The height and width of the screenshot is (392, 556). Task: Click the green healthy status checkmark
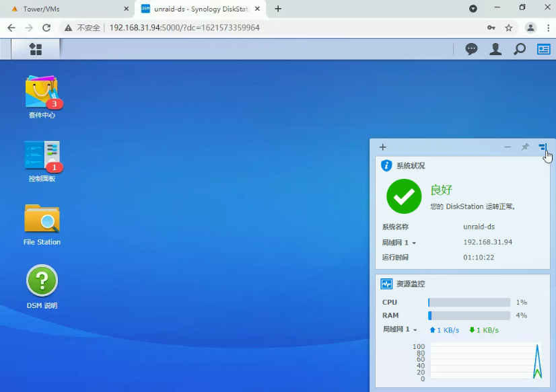click(x=404, y=196)
